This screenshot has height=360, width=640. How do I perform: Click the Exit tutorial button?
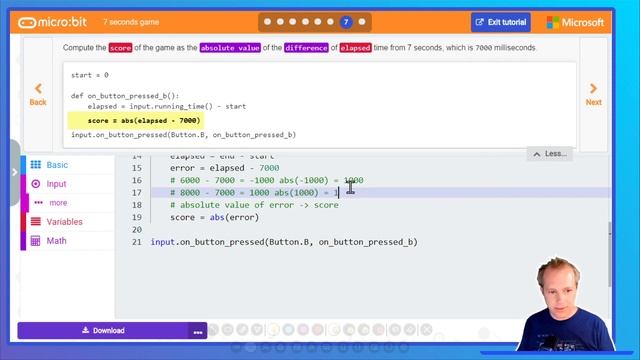pos(501,22)
